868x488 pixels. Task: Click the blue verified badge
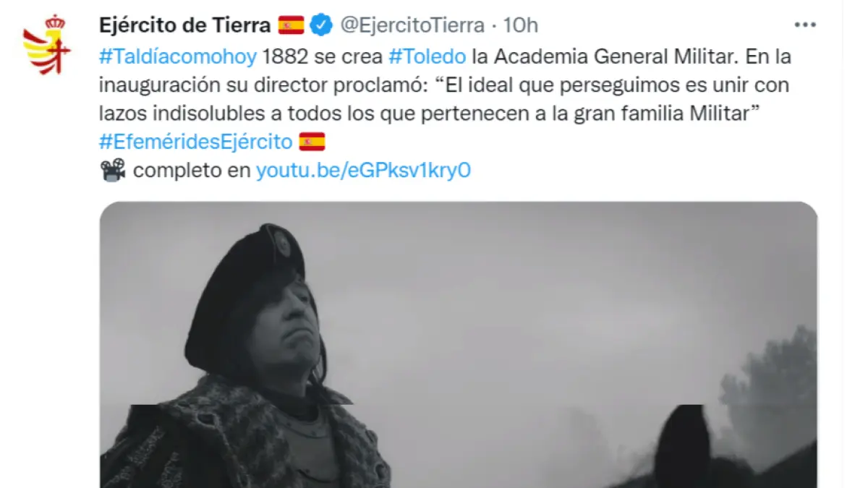tap(322, 25)
